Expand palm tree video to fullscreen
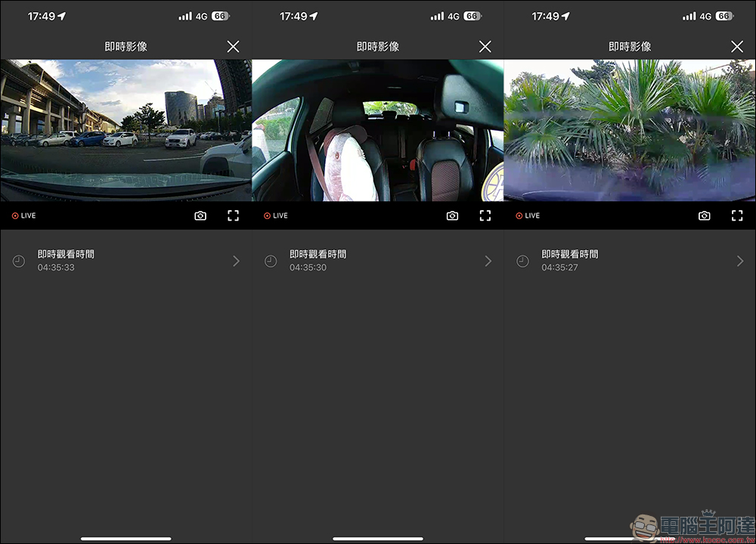 click(737, 215)
